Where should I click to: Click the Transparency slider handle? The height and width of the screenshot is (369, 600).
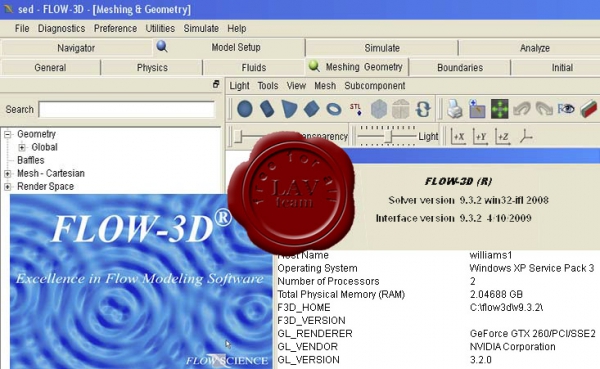coord(238,136)
